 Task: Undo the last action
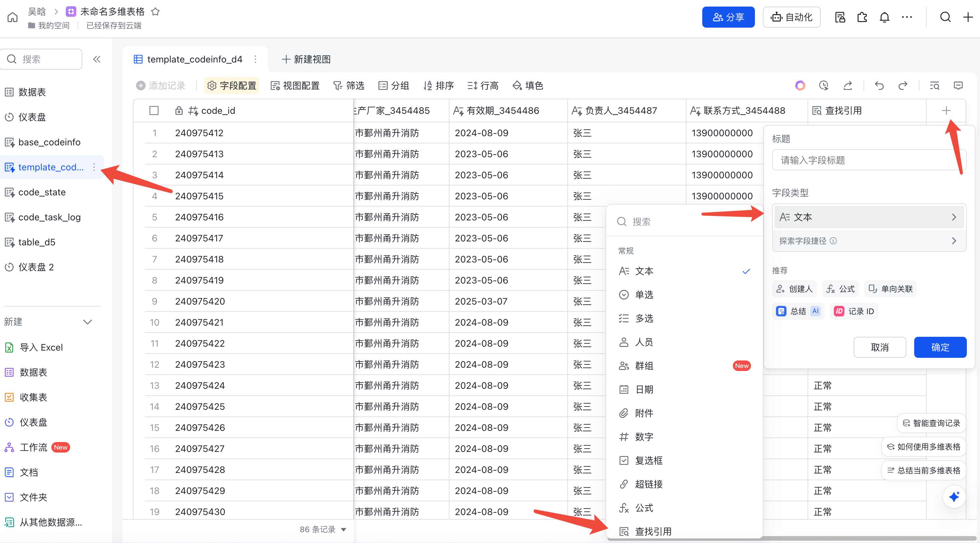[x=879, y=86]
